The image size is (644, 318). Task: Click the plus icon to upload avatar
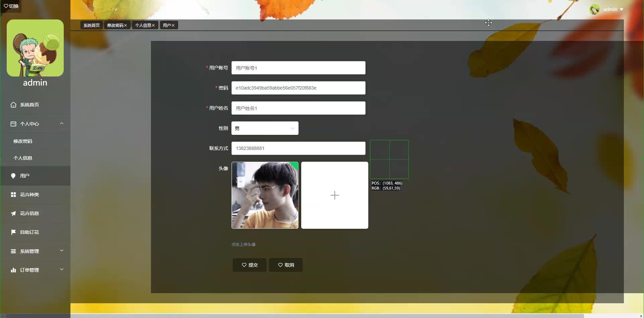coord(334,195)
